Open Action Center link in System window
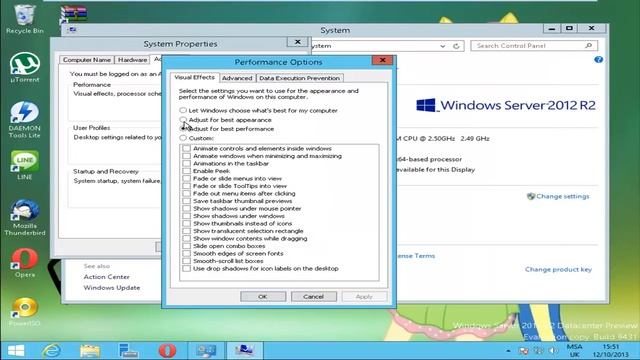Screen dimensions: 640x360 tap(107, 277)
